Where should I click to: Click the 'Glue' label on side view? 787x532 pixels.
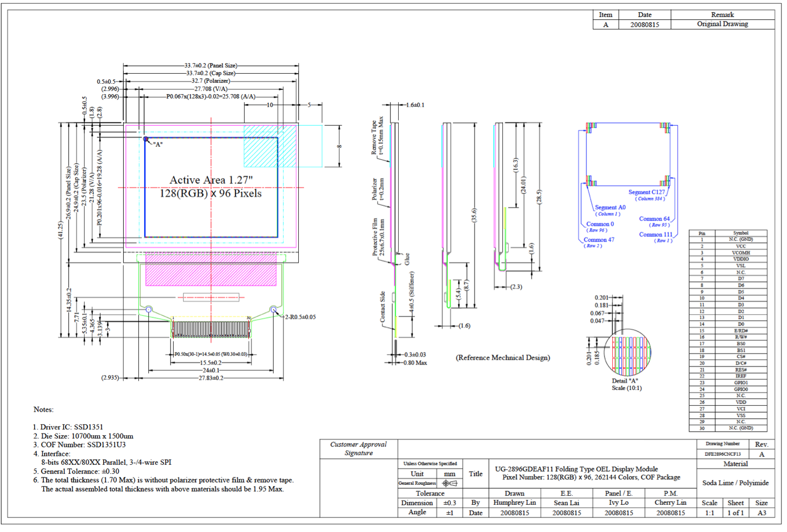(x=407, y=259)
